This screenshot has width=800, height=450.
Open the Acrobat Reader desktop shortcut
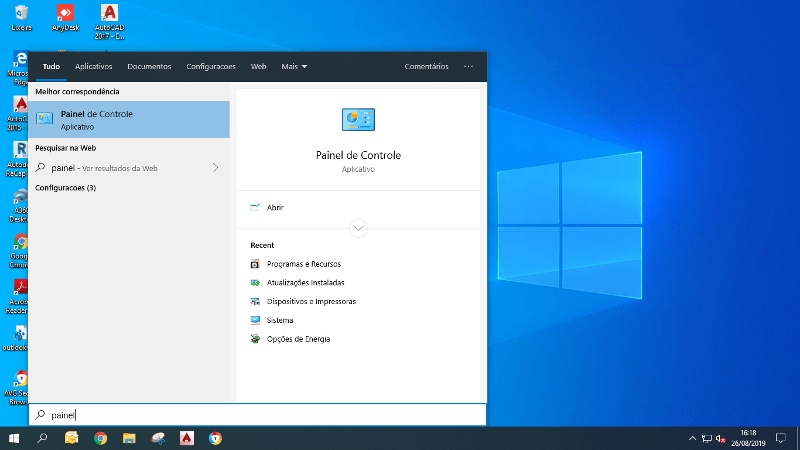tap(17, 296)
